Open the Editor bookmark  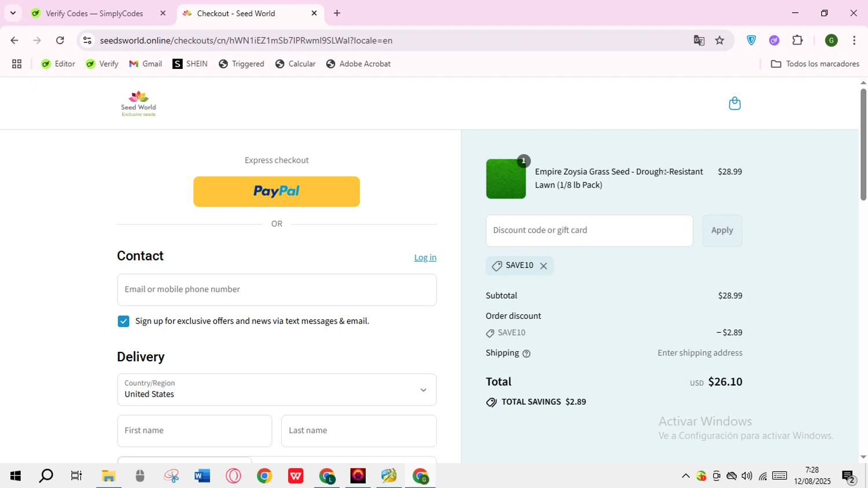(x=58, y=64)
